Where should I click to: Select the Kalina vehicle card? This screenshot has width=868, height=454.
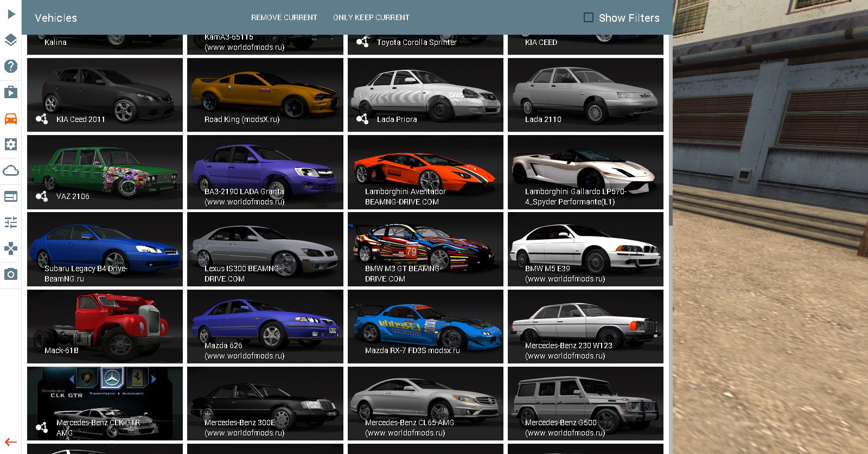(105, 44)
